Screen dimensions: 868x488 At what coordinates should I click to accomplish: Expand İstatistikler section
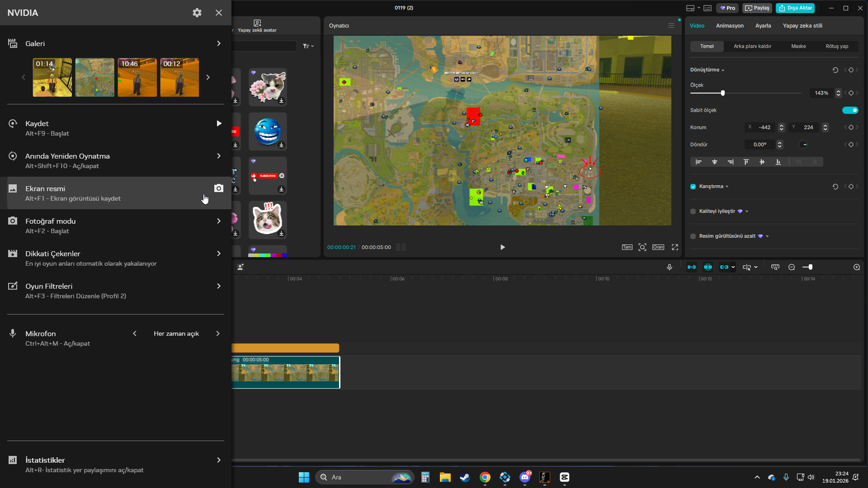pyautogui.click(x=219, y=460)
